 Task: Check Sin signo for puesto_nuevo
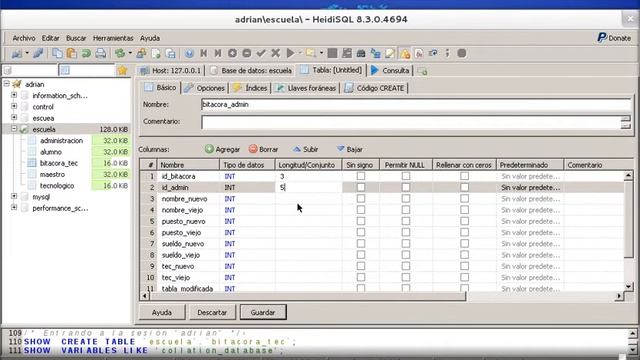click(361, 221)
